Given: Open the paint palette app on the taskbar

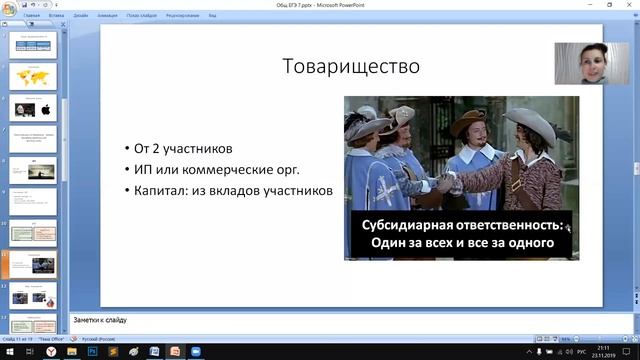Looking at the screenshot, I should (133, 351).
